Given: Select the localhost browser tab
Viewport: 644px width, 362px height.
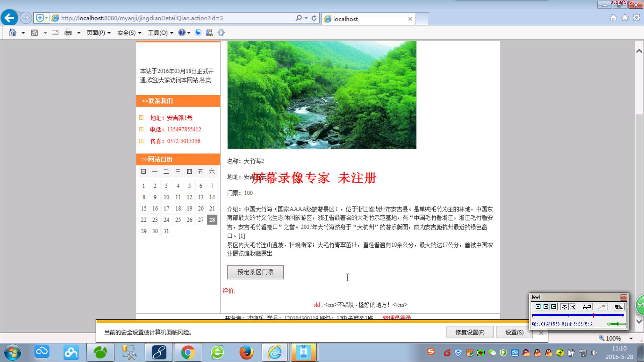Looking at the screenshot, I should tap(367, 19).
